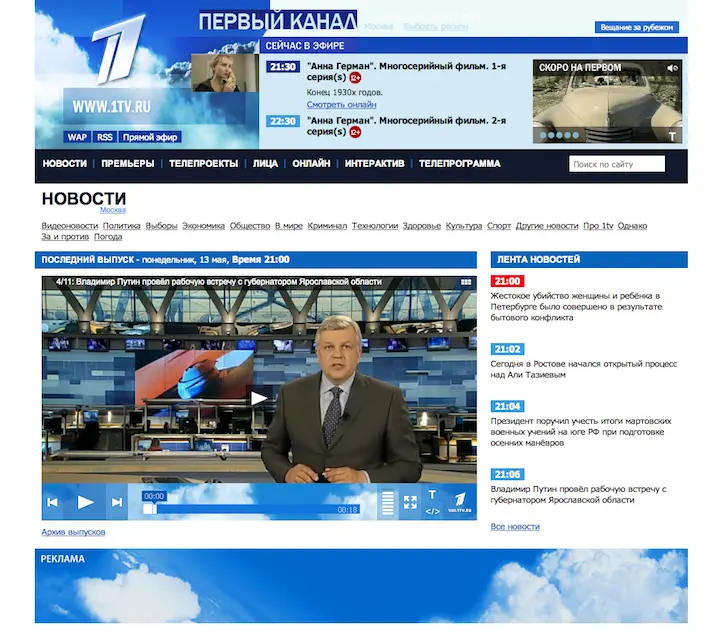The image size is (720, 639).
Task: Open the Онлайн menu item
Action: click(311, 164)
